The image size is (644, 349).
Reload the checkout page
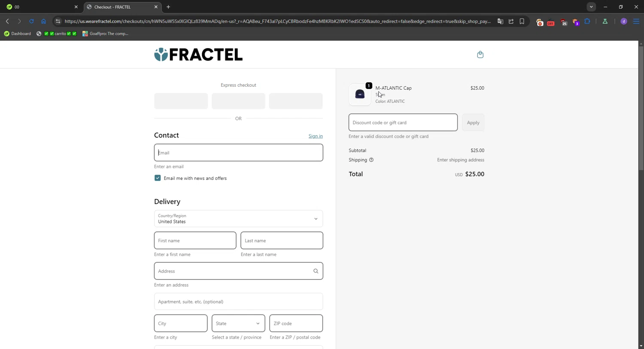(x=31, y=21)
